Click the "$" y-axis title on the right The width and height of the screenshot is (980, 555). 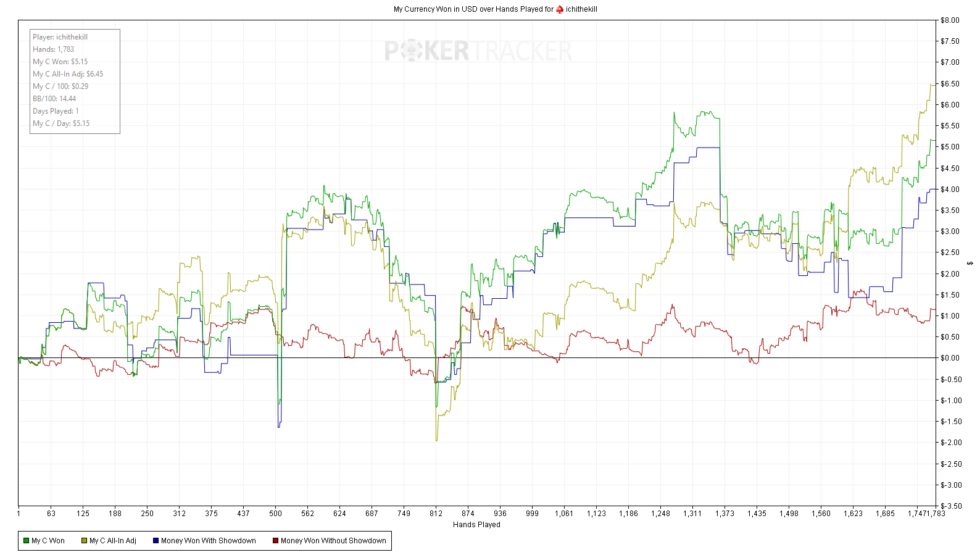(x=971, y=263)
